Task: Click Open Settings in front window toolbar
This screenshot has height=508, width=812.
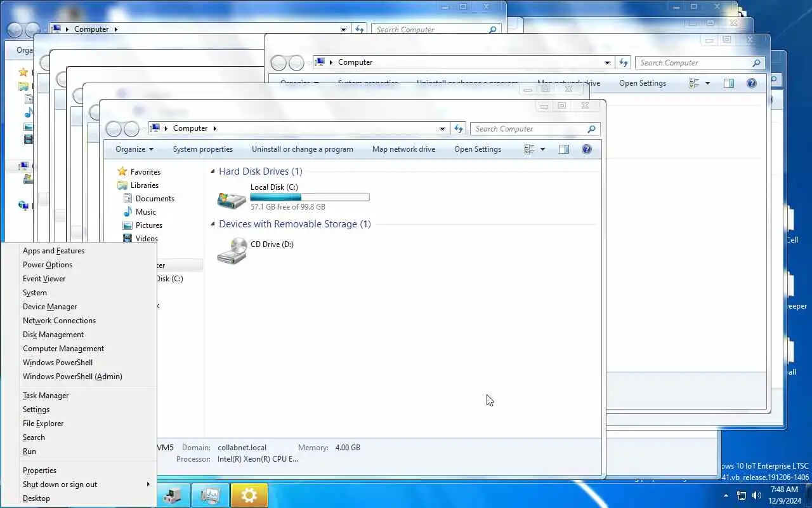Action: click(x=478, y=149)
